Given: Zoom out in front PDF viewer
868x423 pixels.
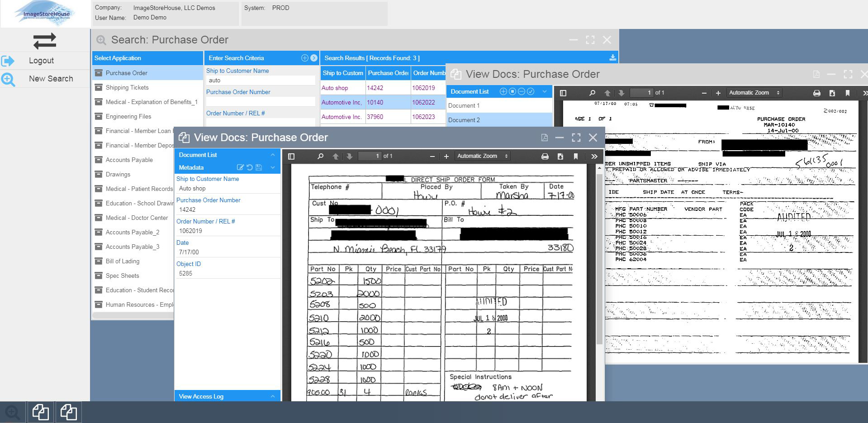Looking at the screenshot, I should click(432, 156).
